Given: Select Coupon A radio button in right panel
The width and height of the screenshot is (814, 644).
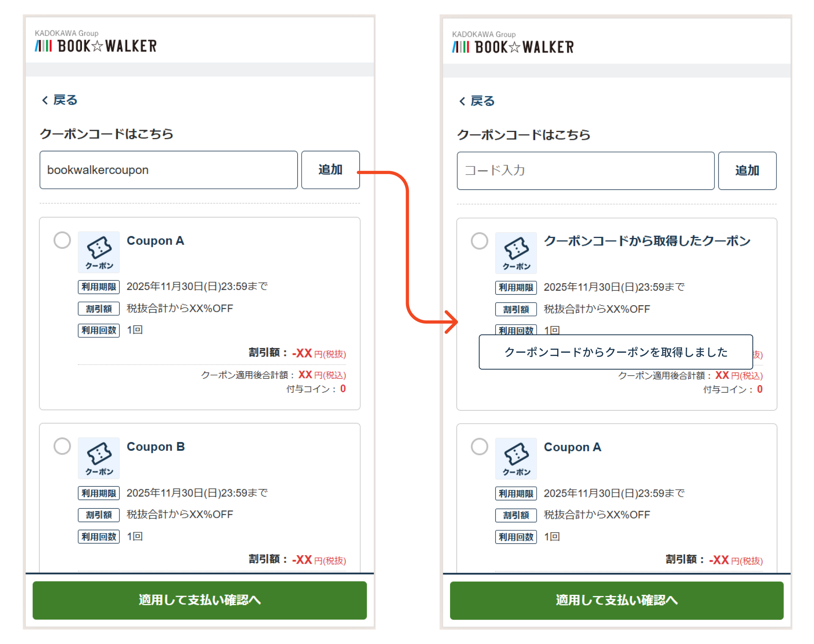Looking at the screenshot, I should pos(479,447).
